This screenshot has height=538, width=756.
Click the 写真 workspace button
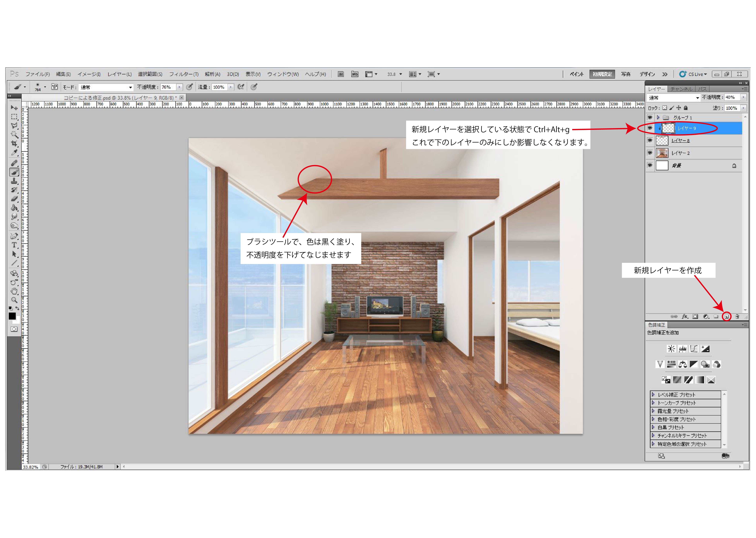tap(626, 74)
